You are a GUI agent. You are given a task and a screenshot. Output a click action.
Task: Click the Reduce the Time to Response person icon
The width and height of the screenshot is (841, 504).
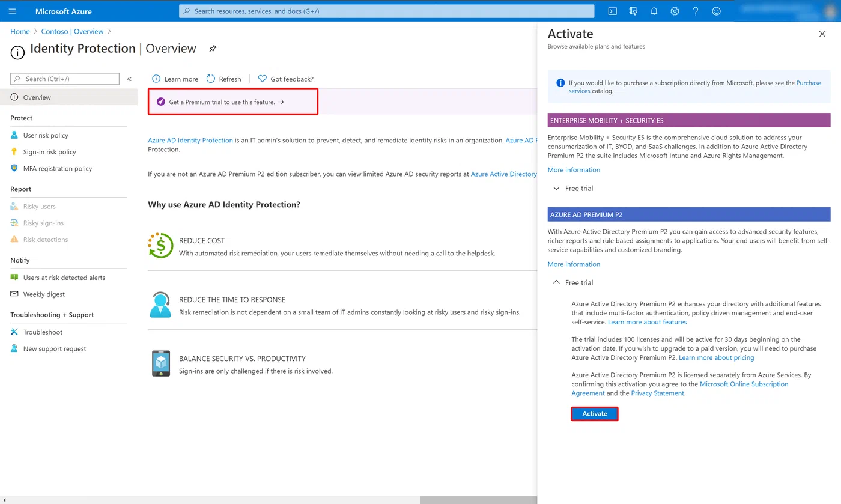pos(160,305)
